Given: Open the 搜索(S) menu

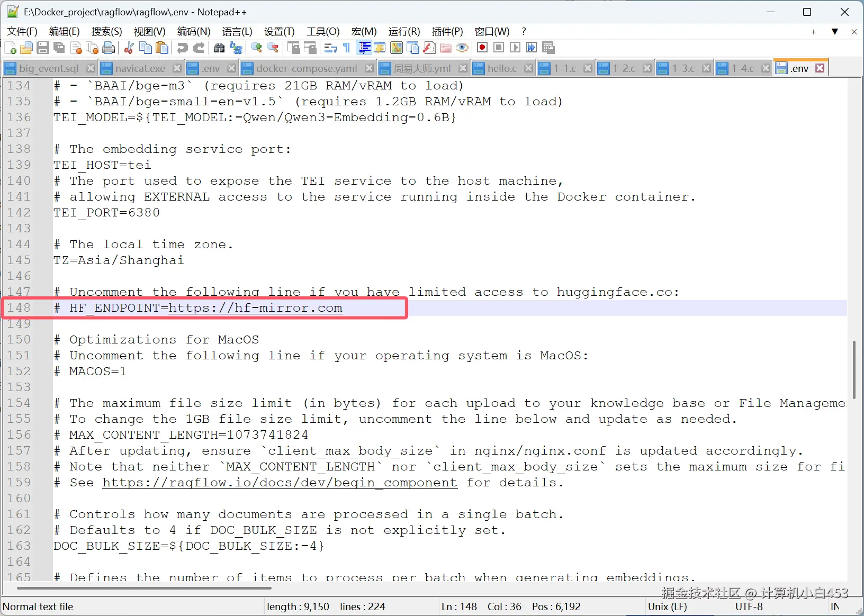Looking at the screenshot, I should pyautogui.click(x=106, y=32).
